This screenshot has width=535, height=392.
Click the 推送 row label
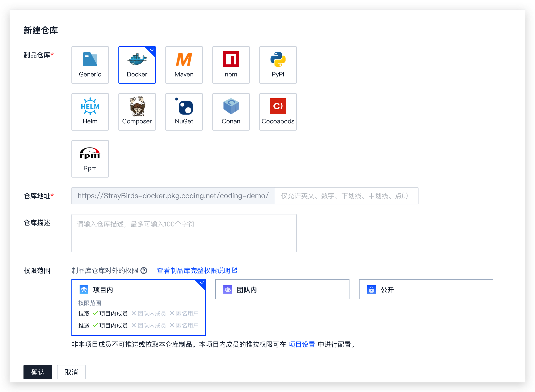coord(84,325)
